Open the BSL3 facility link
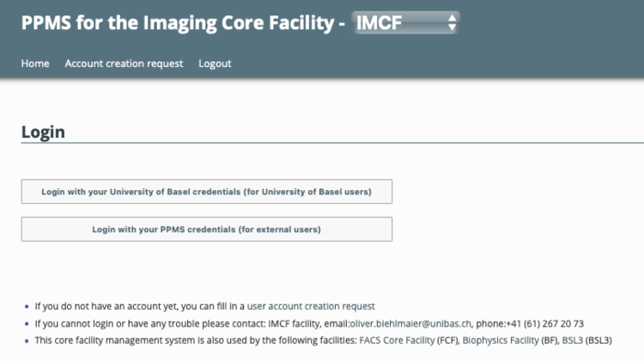The height and width of the screenshot is (361, 644). coord(571,340)
